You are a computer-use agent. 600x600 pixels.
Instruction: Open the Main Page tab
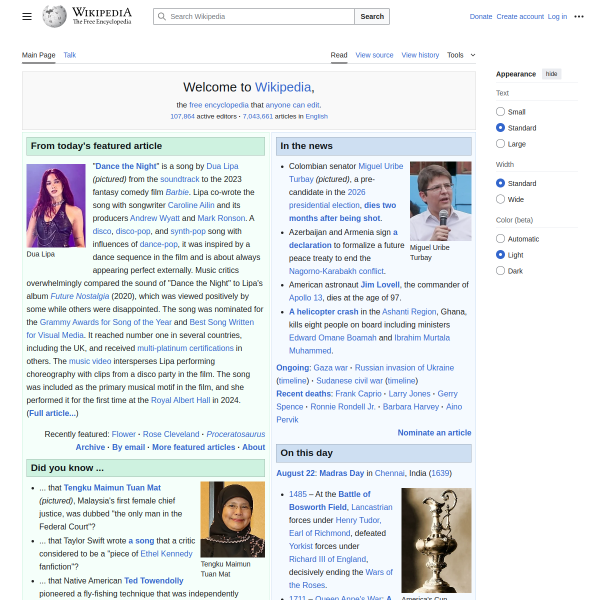pos(38,55)
